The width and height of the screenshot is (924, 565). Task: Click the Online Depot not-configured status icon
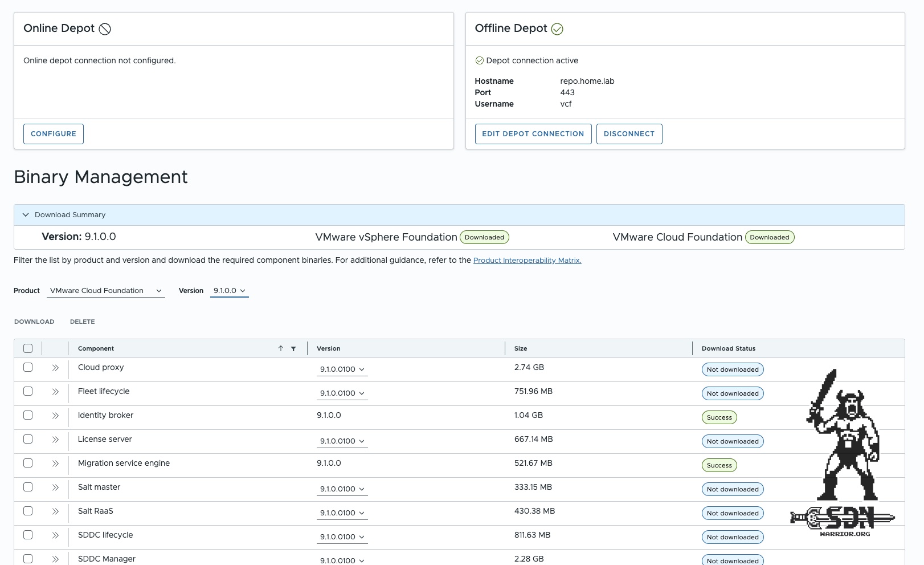coord(105,29)
